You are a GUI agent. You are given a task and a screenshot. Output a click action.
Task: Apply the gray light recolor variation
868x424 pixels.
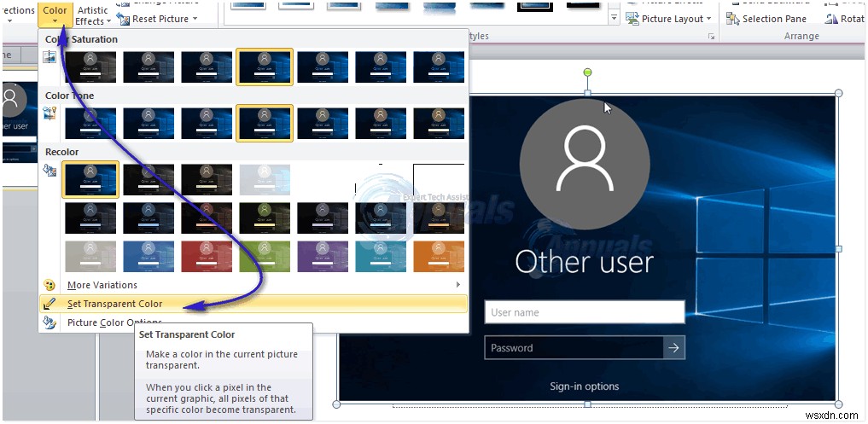(x=90, y=256)
